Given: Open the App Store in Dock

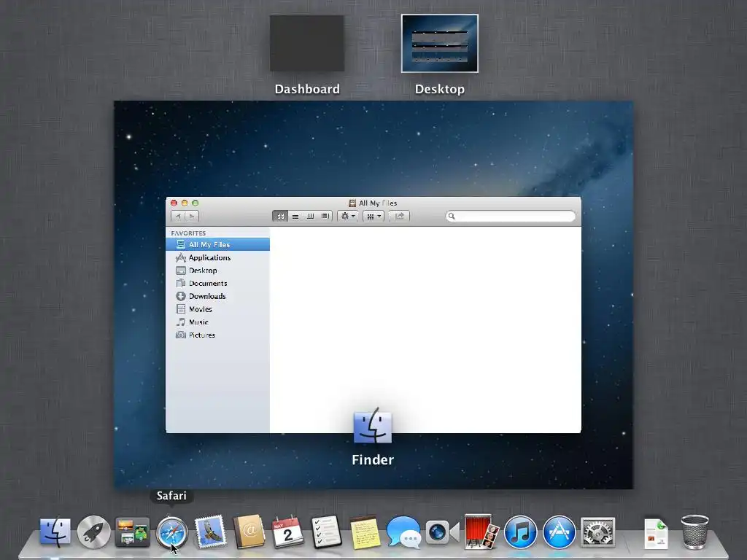Looking at the screenshot, I should 560,532.
